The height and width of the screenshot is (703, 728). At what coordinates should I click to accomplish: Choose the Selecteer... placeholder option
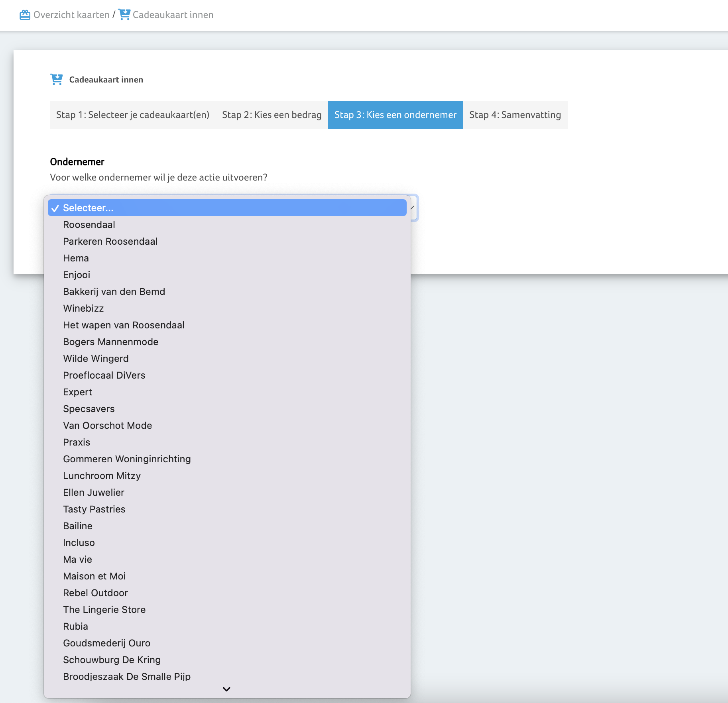click(x=227, y=208)
